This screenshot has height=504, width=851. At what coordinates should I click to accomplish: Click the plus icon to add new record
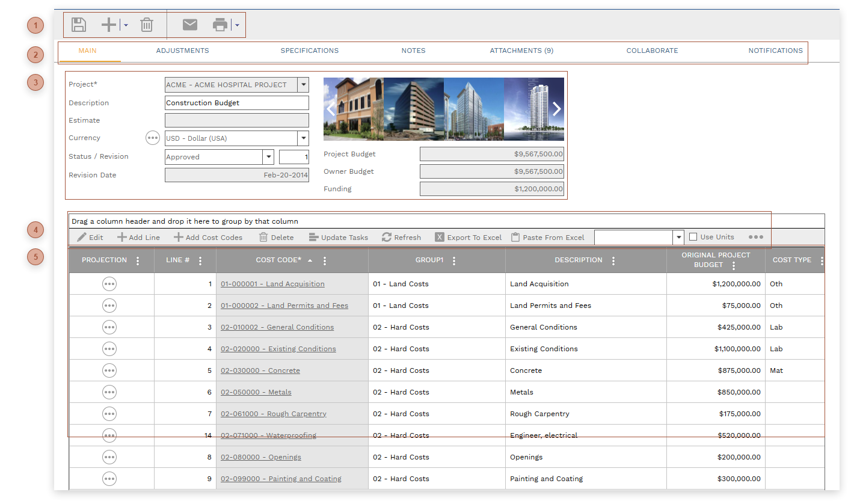click(109, 25)
